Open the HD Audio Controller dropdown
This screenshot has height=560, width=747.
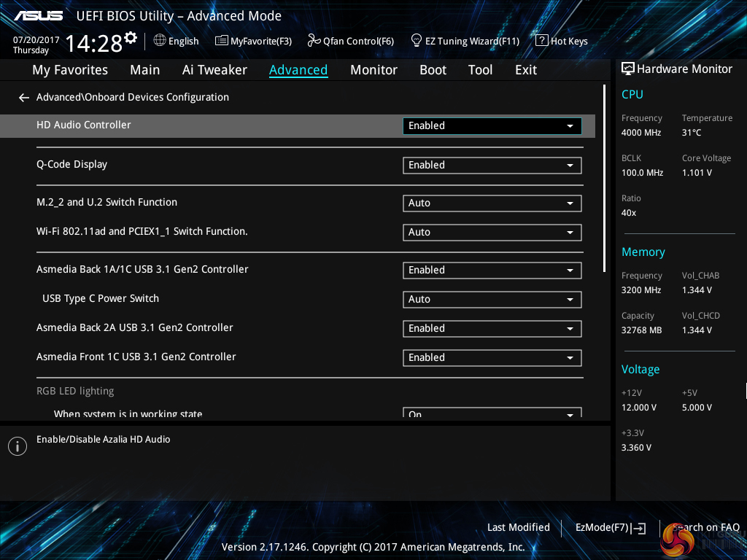point(492,126)
